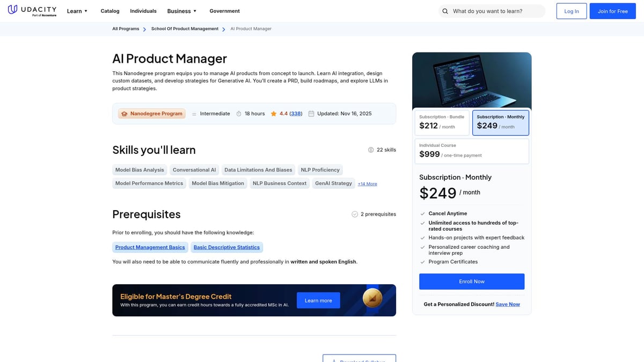
Task: Click the Nanodegree Program badge
Action: 152,114
